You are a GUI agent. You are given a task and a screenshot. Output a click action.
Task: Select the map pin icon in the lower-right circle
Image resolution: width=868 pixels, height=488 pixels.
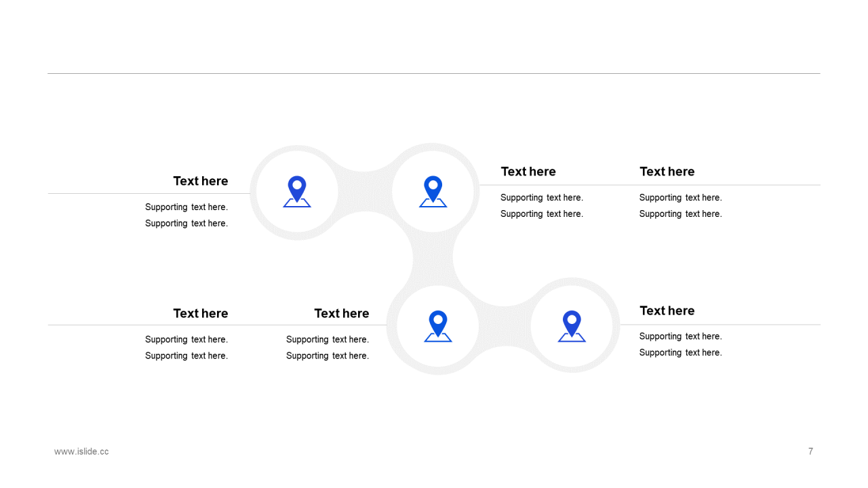click(572, 326)
